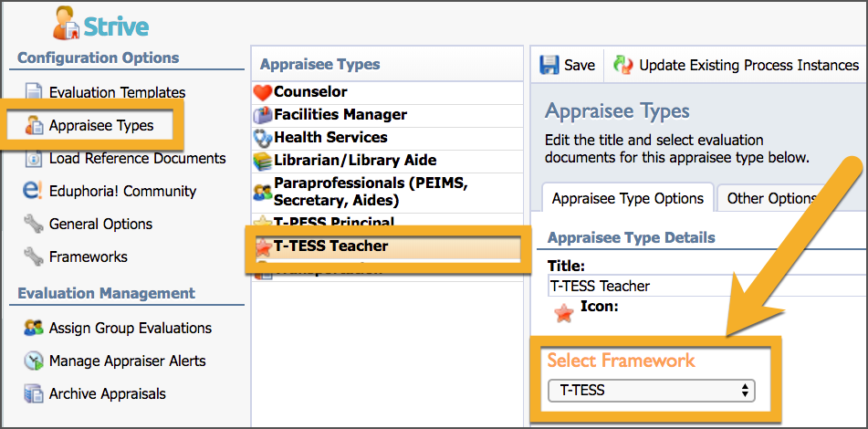The image size is (868, 429).
Task: Click the Eduphoria! Community icon
Action: 33,191
